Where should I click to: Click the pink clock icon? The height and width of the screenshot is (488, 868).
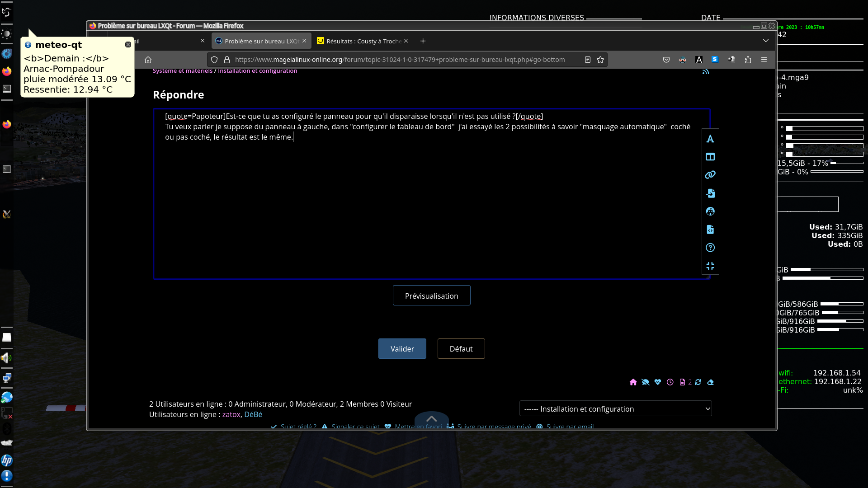(670, 382)
